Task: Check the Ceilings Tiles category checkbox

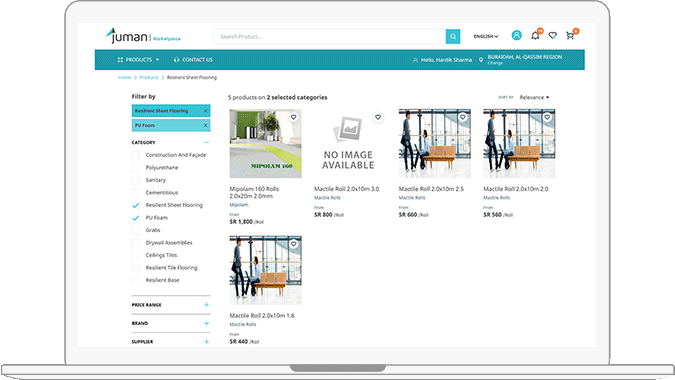Action: coord(136,255)
